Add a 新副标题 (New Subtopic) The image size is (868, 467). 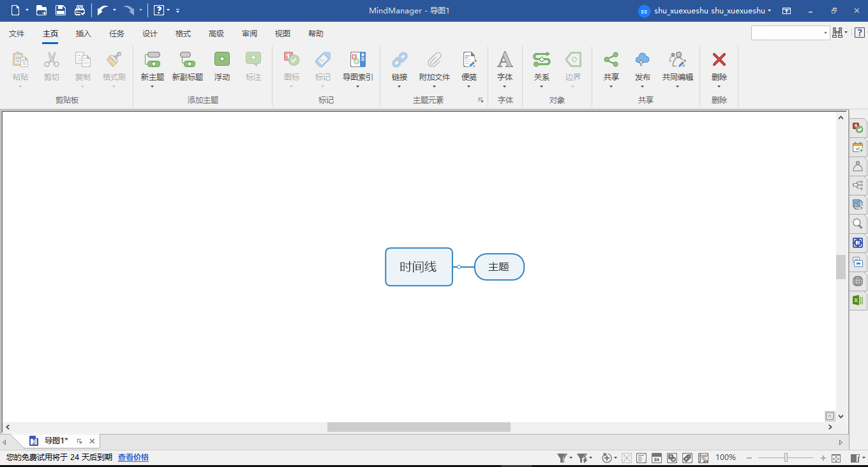[188, 66]
